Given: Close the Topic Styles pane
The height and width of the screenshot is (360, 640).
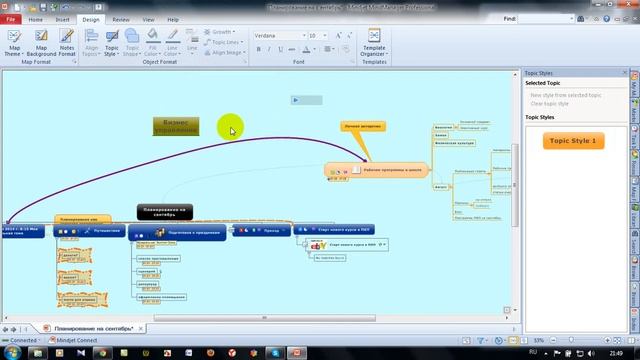Looking at the screenshot, I should point(624,73).
